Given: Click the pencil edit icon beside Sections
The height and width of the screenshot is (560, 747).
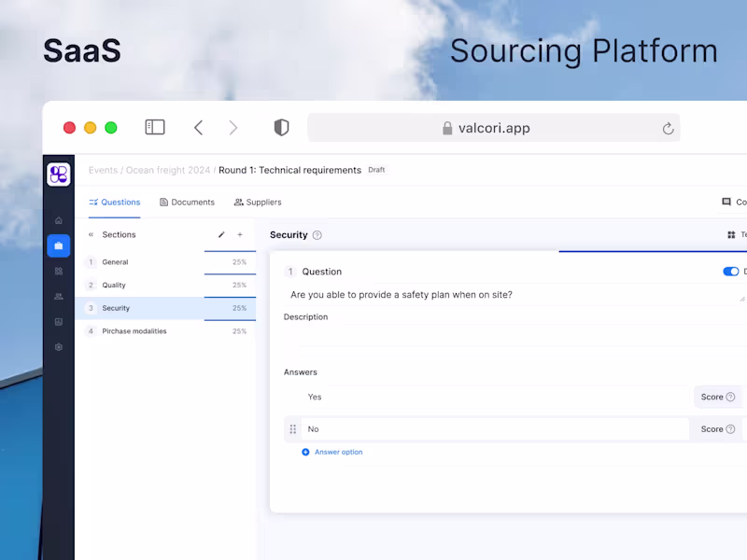Looking at the screenshot, I should coord(221,235).
